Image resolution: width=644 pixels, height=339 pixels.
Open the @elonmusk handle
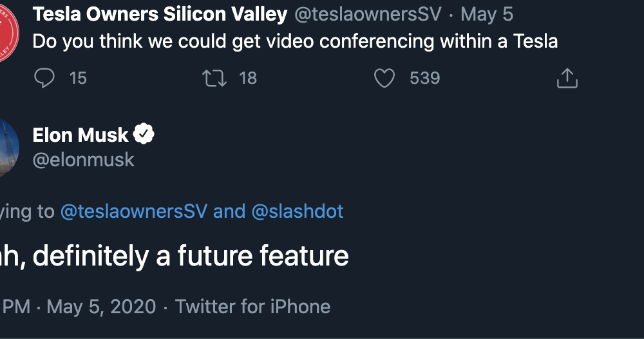[83, 160]
